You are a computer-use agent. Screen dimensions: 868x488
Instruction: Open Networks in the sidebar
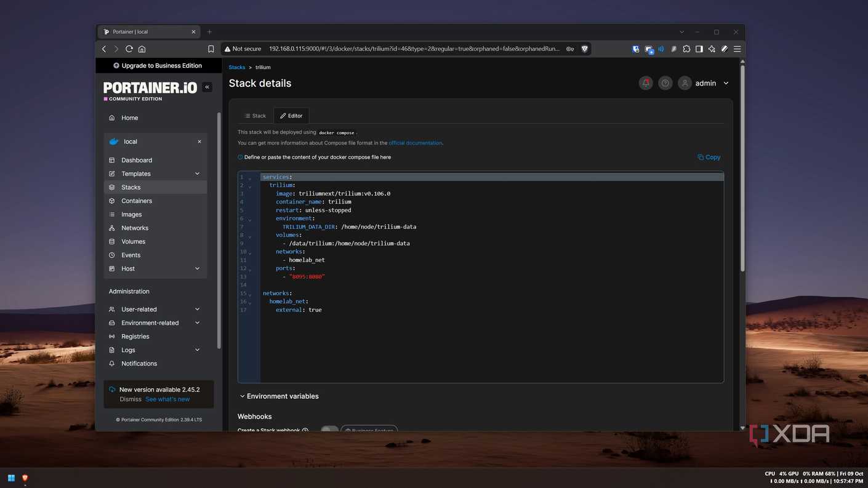coord(155,228)
